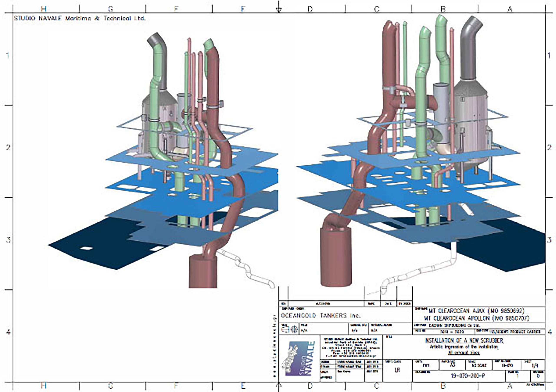This screenshot has height=392, width=556.
Task: Click row number 1 on left border
Action: (x=8, y=56)
